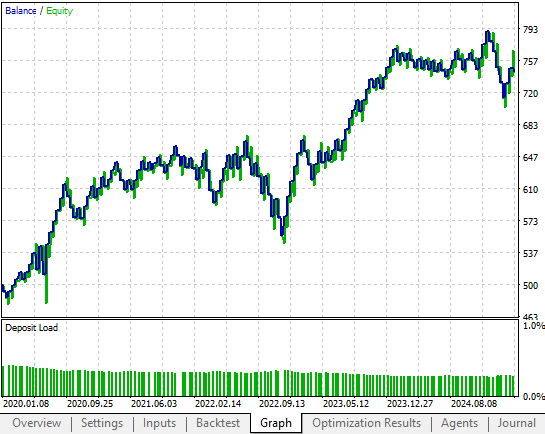Click the 793 value on price axis
Viewport: 545px width, 434px height.
pos(530,30)
